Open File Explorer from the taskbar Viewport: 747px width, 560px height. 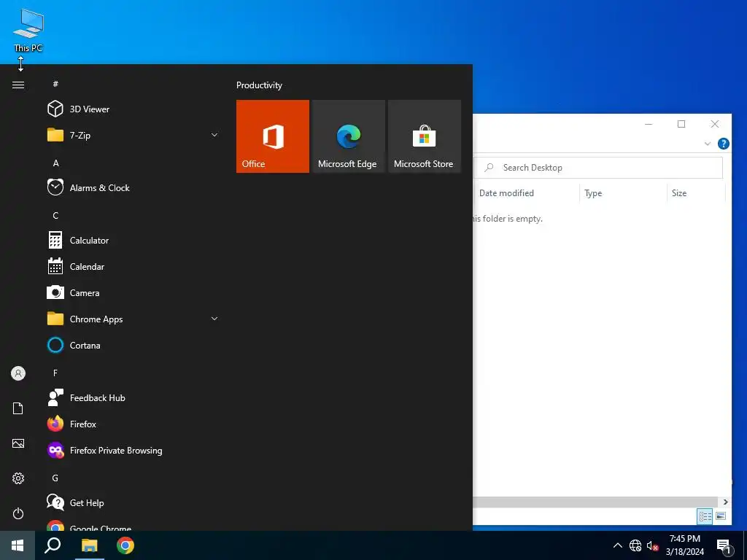[x=89, y=545]
